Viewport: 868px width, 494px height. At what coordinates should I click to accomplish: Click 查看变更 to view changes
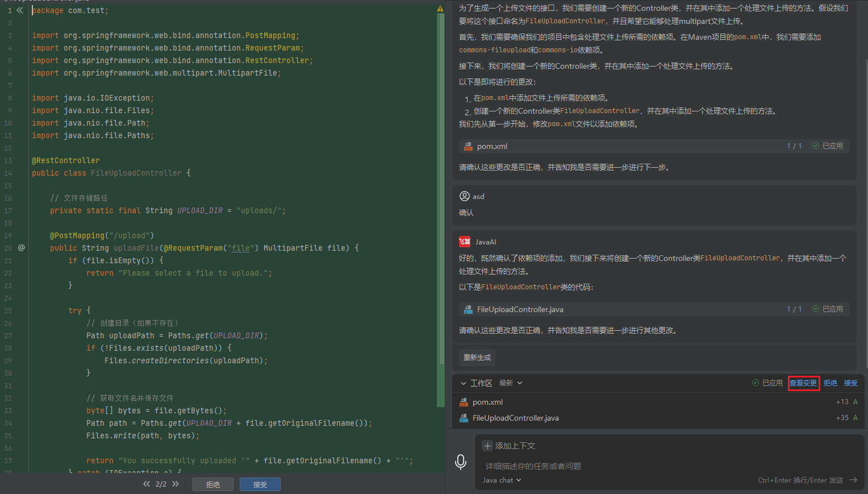coord(803,383)
